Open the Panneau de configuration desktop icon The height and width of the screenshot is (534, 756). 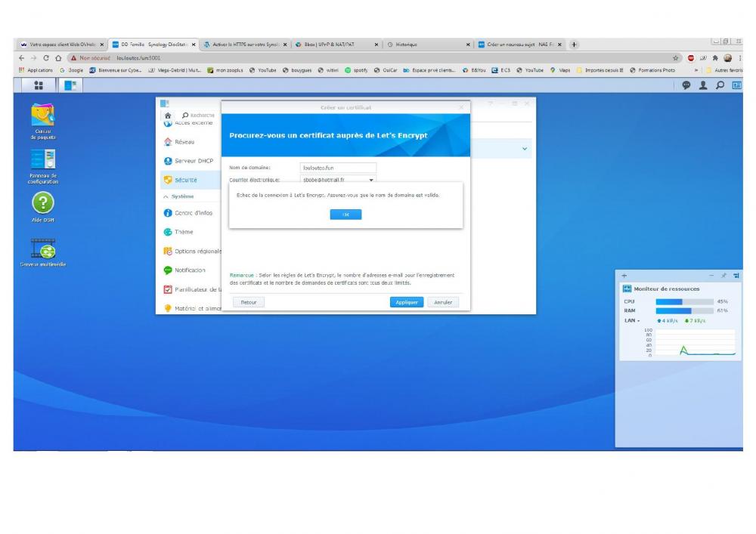(43, 167)
